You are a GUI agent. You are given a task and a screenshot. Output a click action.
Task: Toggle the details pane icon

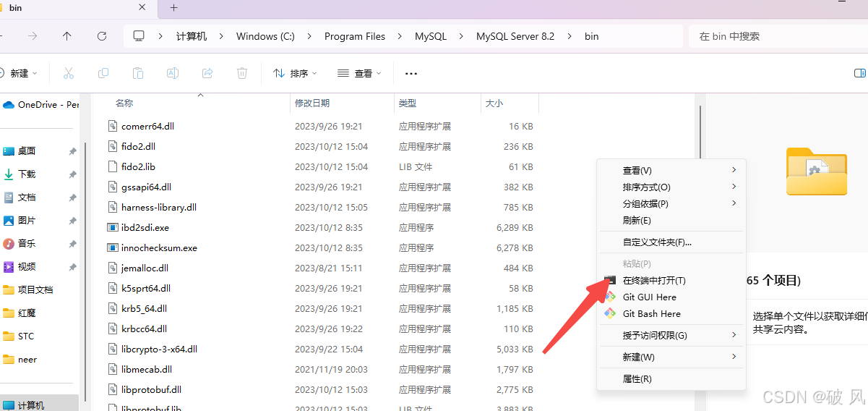tap(860, 73)
